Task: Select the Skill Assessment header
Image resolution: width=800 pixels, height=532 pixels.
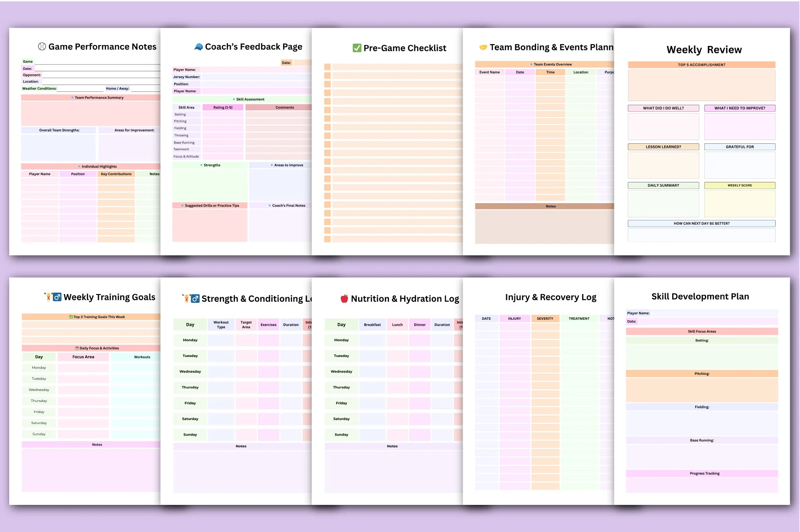Action: [x=242, y=99]
